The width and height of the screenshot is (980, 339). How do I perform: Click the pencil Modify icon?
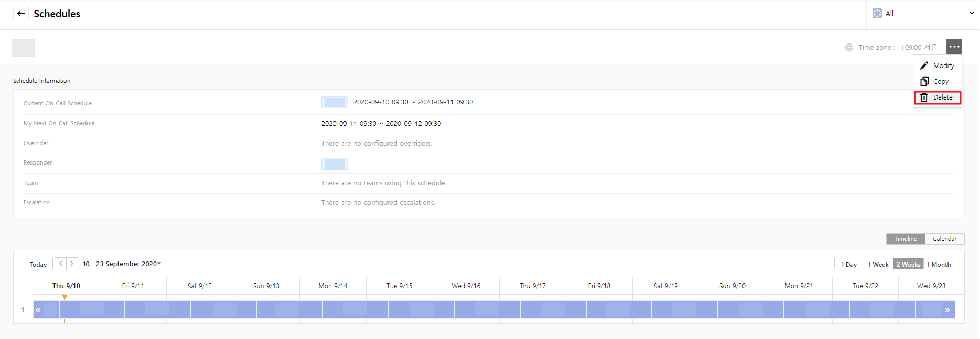pyautogui.click(x=924, y=65)
